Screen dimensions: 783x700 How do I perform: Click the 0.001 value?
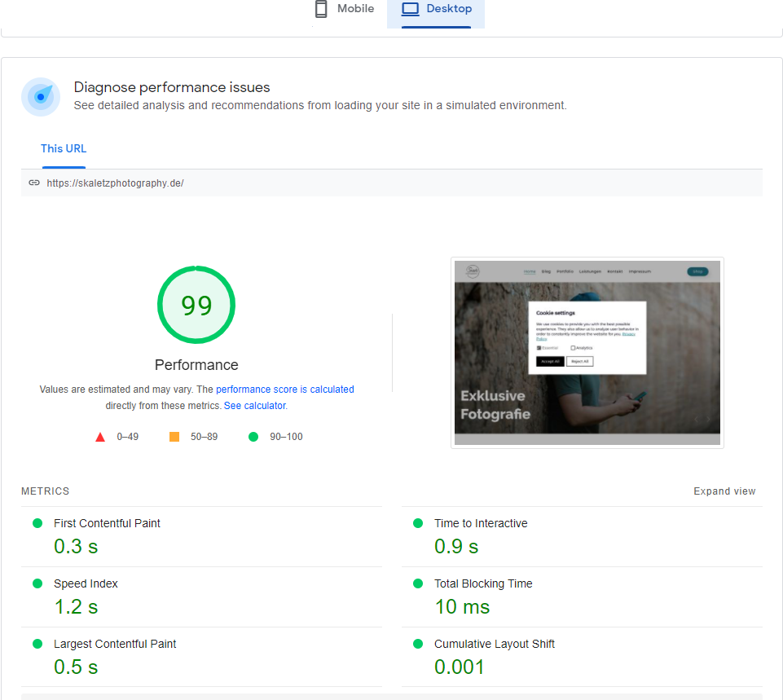(460, 667)
